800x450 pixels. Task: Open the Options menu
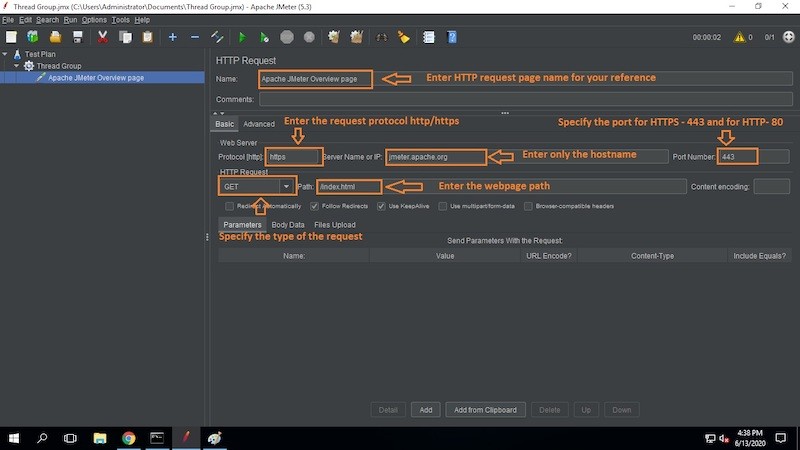click(x=94, y=20)
